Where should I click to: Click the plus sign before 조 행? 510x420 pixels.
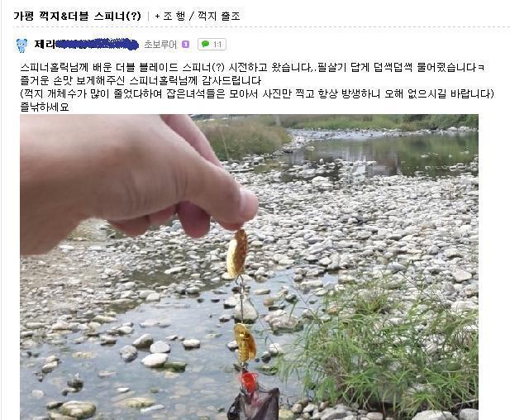click(x=157, y=16)
